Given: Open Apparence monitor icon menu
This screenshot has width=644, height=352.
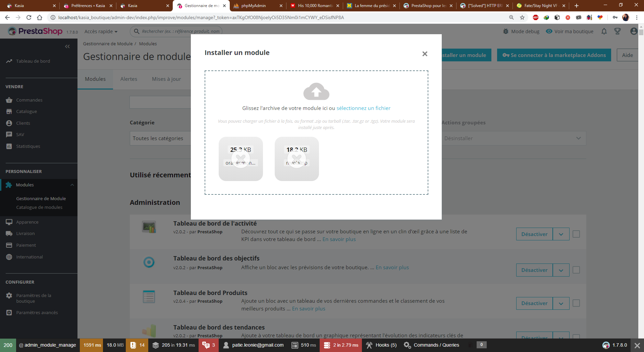Looking at the screenshot, I should coord(9,222).
